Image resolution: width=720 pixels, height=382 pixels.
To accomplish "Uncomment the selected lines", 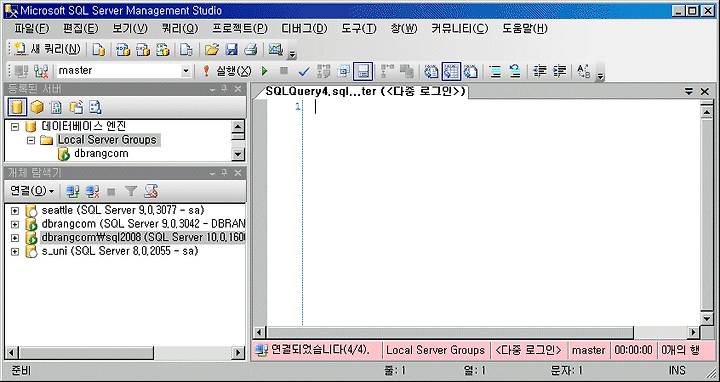I will tap(515, 71).
